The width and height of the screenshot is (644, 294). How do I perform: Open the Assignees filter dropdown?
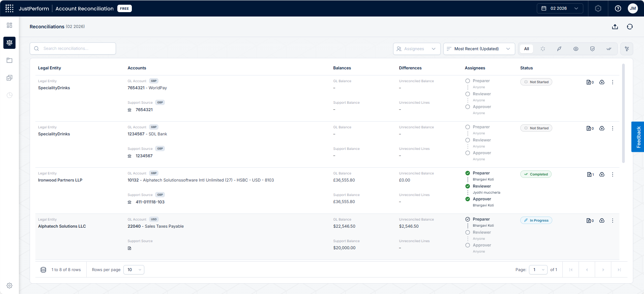[417, 49]
